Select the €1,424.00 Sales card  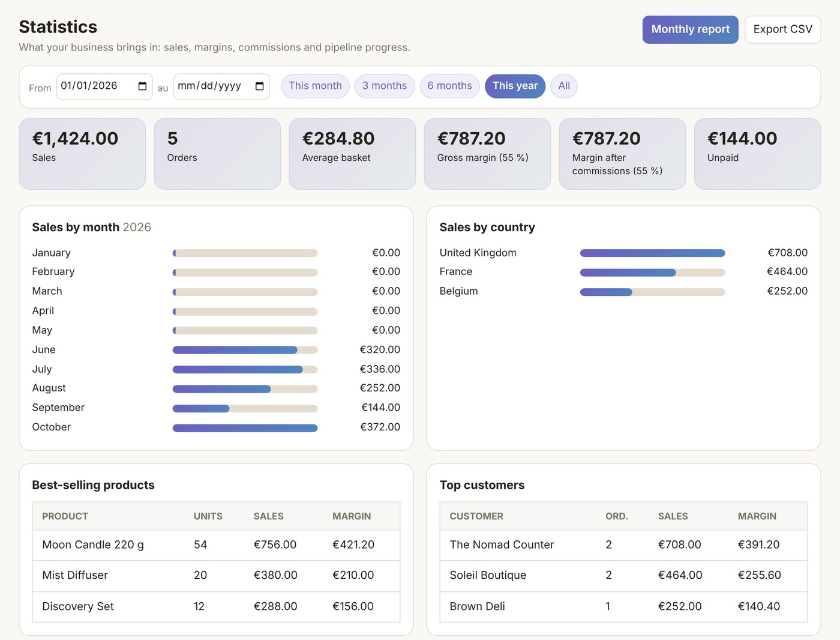82,154
